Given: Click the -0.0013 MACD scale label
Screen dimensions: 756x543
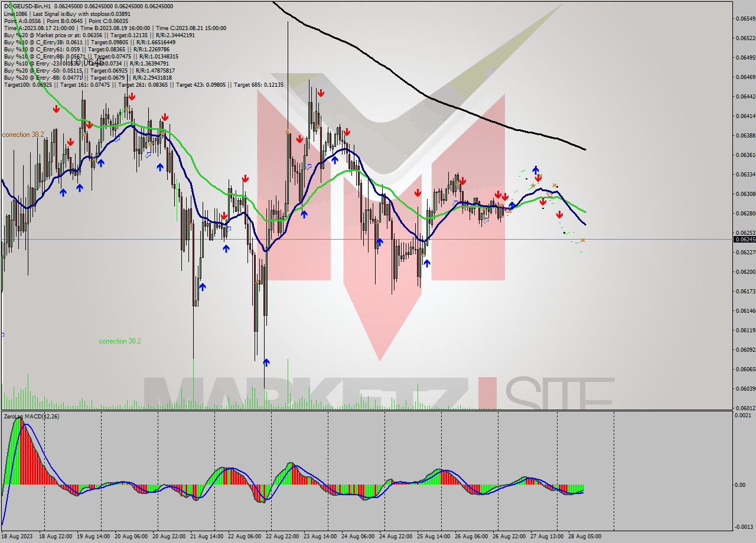Looking at the screenshot, I should (745, 526).
